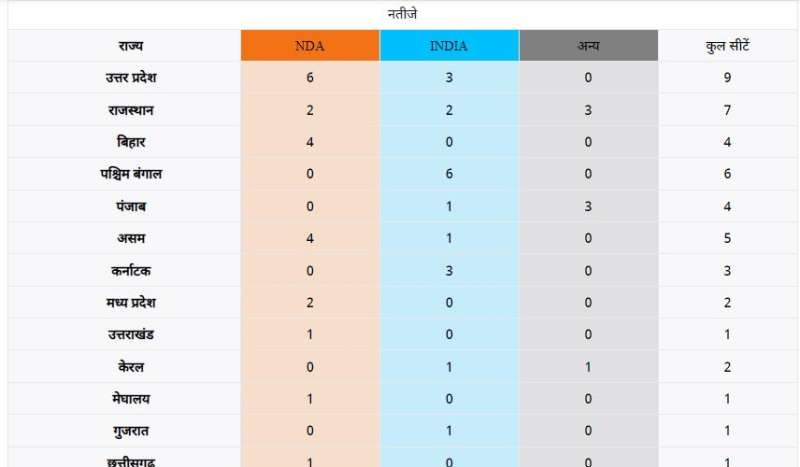This screenshot has width=800, height=467.
Task: Click the गुजरात row label
Action: point(130,431)
